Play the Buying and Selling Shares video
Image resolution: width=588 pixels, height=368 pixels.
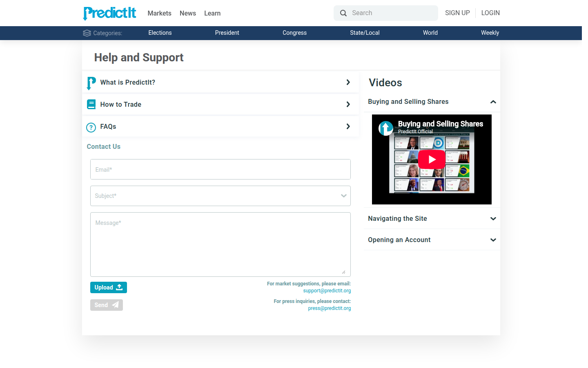pyautogui.click(x=432, y=159)
